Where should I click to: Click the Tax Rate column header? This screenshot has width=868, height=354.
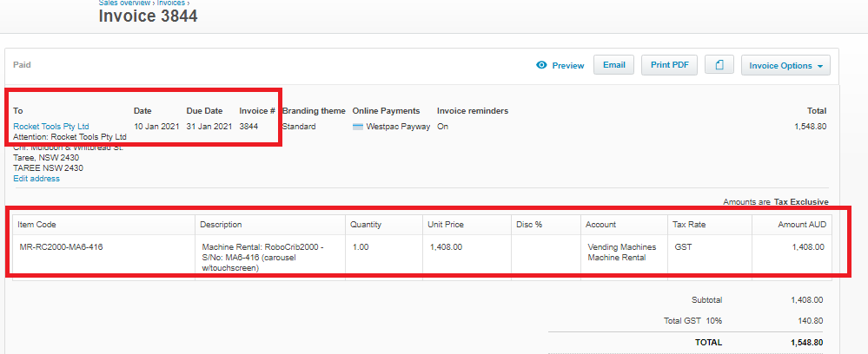710,225
